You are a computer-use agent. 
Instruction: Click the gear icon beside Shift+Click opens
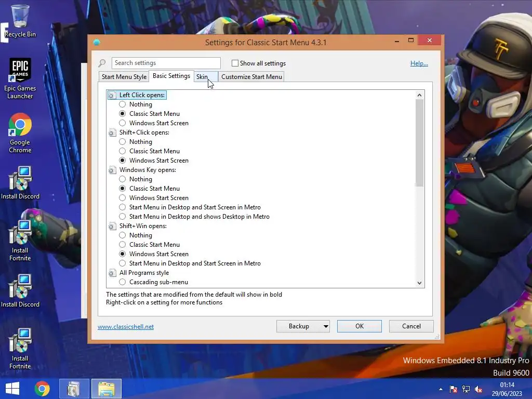point(112,132)
